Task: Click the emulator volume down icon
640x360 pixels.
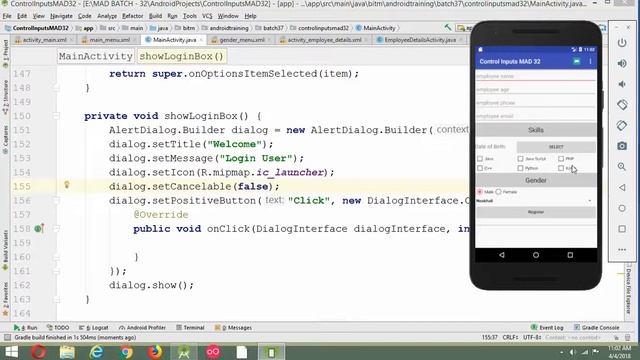Action: (622, 84)
